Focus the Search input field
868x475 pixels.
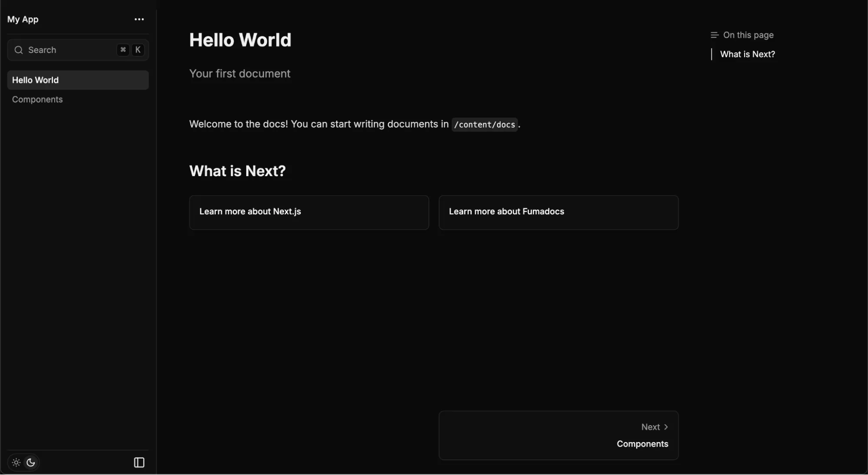[x=69, y=50]
